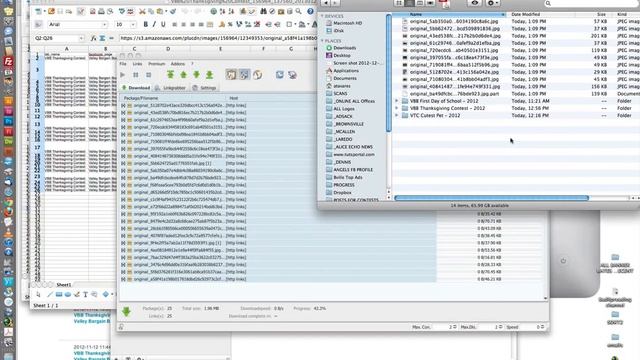Move selected links to top (green arrow)
This screenshot has width=640, height=360.
pos(170,75)
